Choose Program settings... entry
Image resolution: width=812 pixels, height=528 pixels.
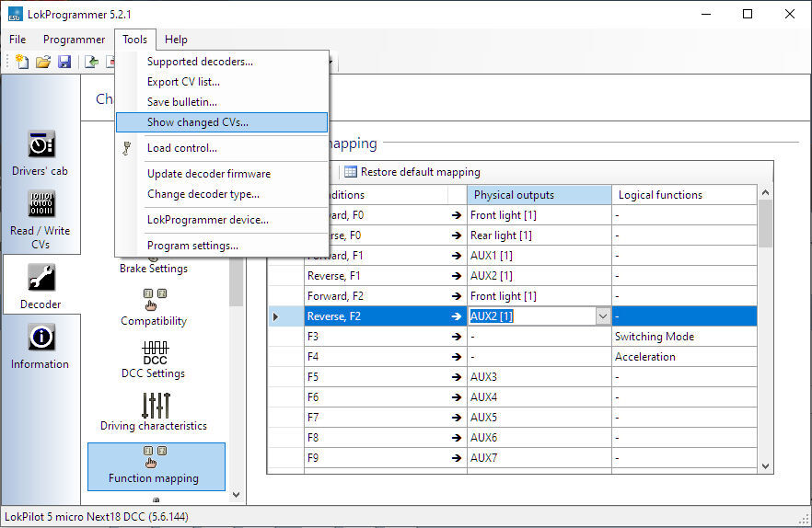(222, 246)
